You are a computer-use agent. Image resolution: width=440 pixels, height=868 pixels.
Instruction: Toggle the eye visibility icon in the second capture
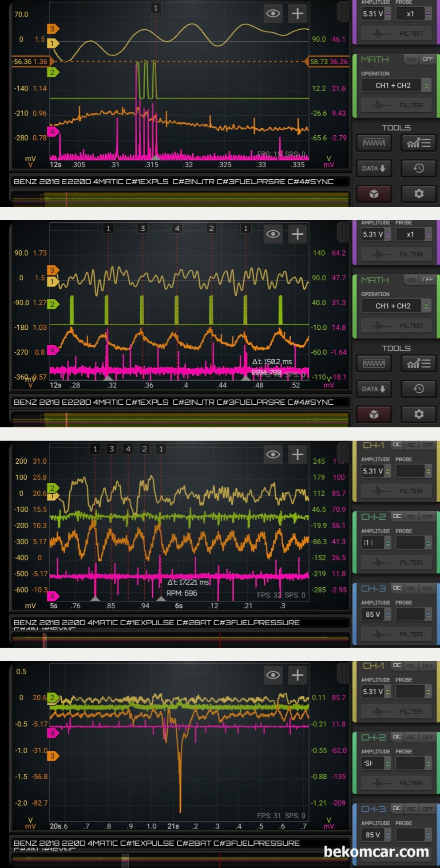(273, 234)
